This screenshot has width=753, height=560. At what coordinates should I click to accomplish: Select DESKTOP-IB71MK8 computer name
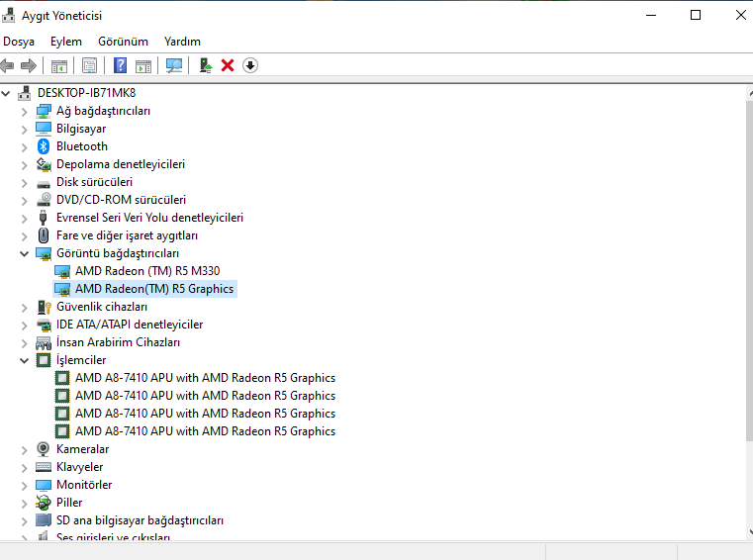point(86,93)
